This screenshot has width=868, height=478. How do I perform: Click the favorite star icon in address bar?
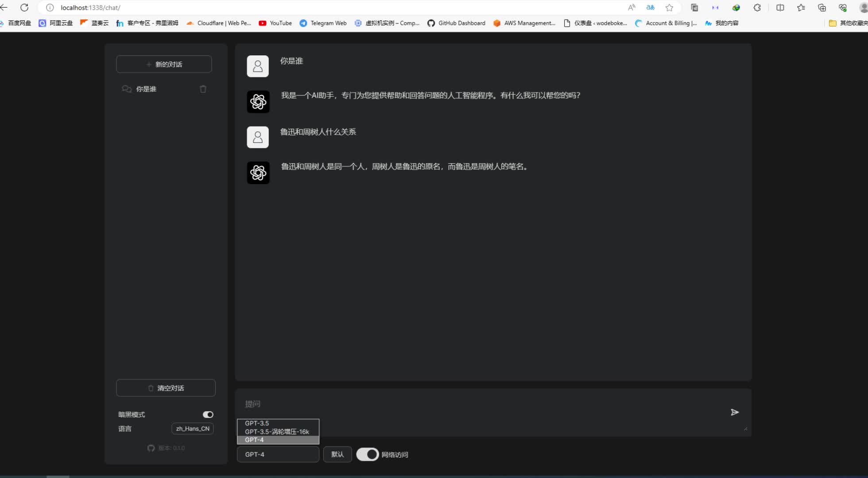[x=669, y=8]
